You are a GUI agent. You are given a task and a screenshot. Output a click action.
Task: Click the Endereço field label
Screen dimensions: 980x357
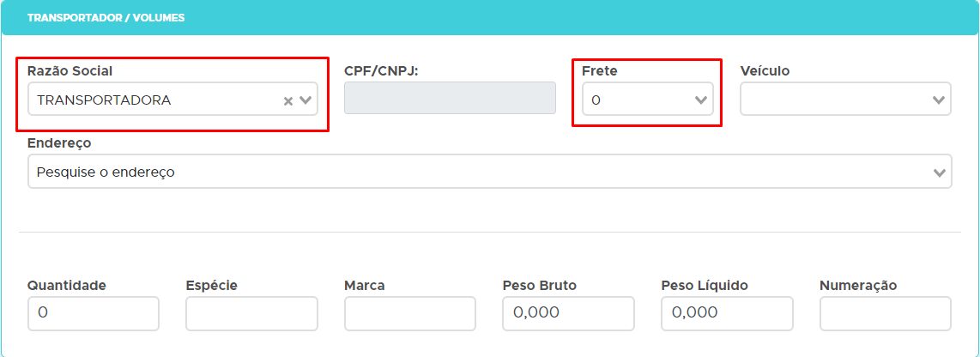tap(59, 142)
